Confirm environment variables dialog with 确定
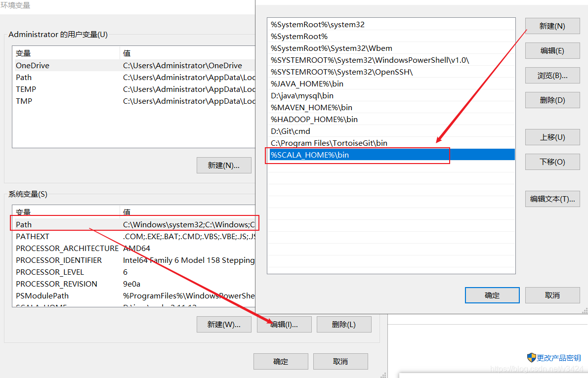Screen dimensions: 588x378 (281, 362)
